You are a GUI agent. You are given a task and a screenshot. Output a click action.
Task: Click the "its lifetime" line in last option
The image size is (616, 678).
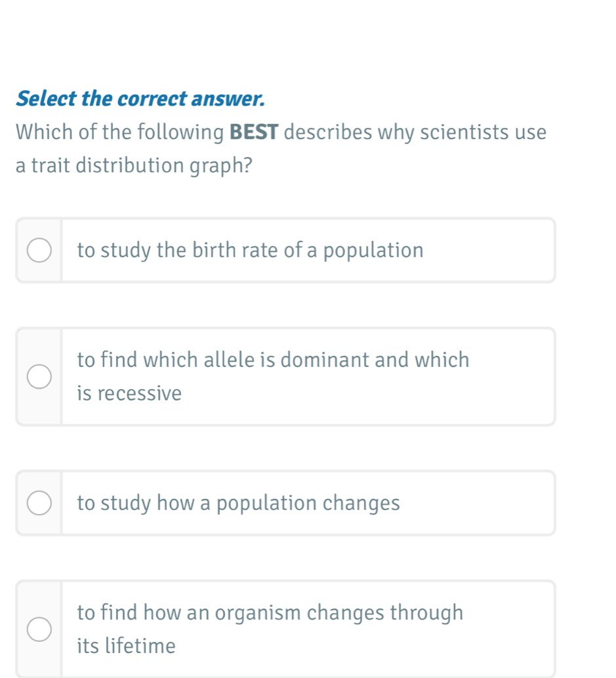pos(126,646)
